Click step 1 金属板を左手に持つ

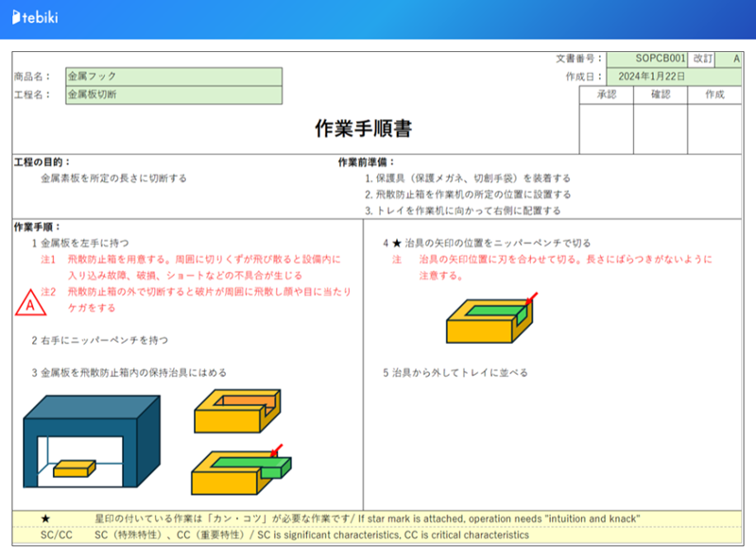(80, 243)
